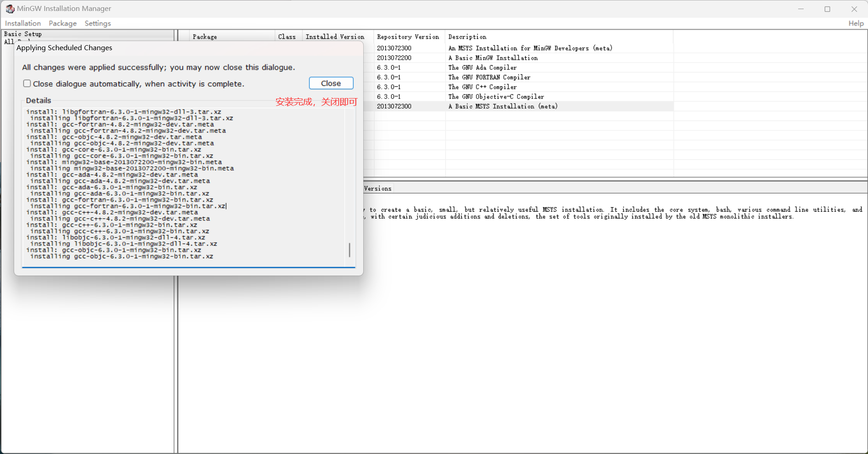Click log line install: libgfortran-6.3.0-1-mingw32-dll-3.tar.xz

[124, 112]
